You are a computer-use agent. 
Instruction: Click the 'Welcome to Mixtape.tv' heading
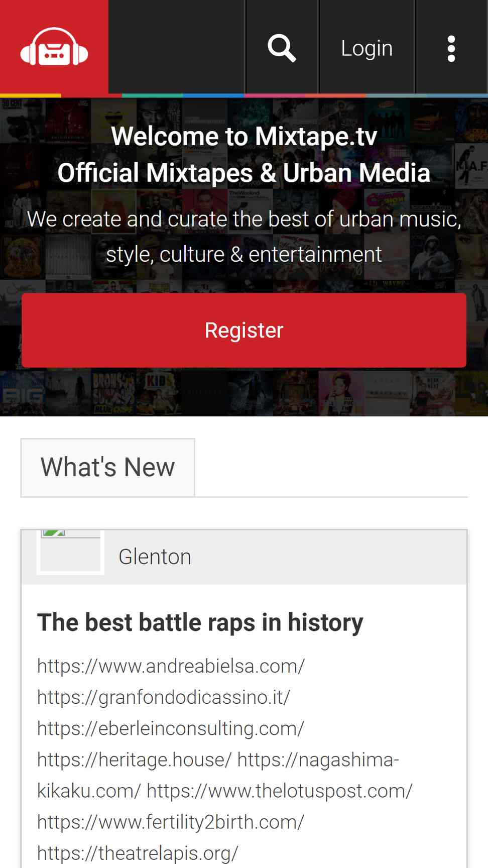click(x=244, y=136)
